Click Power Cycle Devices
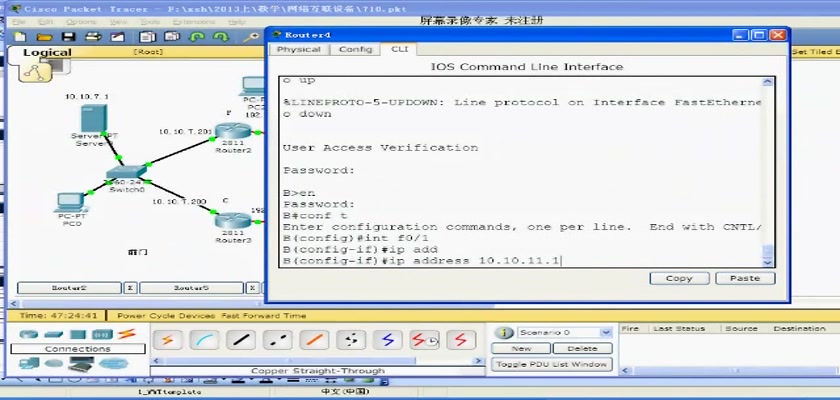 click(166, 316)
